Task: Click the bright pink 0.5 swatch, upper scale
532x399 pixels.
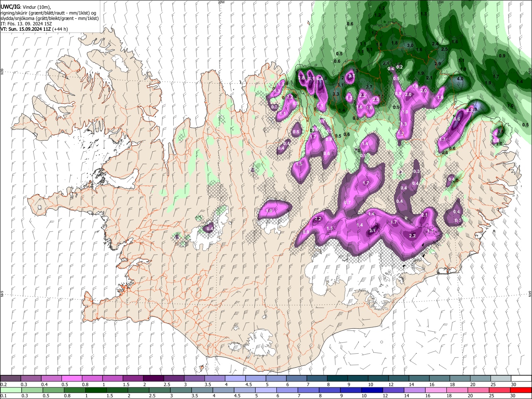Action: click(71, 379)
